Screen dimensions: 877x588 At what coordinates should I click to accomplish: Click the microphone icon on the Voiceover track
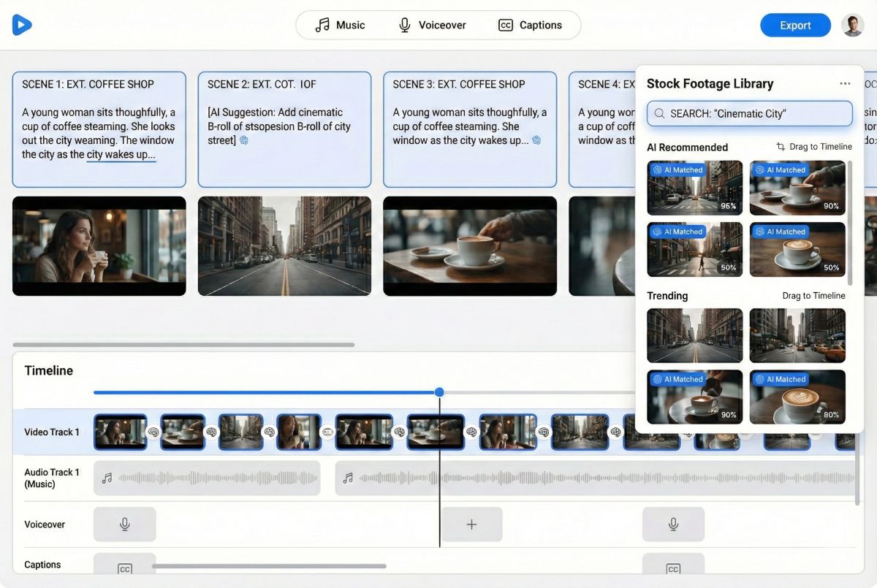(x=124, y=524)
